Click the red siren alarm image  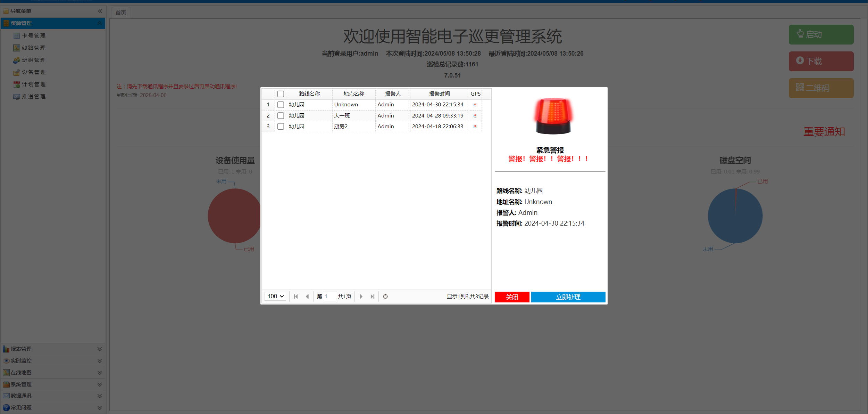point(553,116)
